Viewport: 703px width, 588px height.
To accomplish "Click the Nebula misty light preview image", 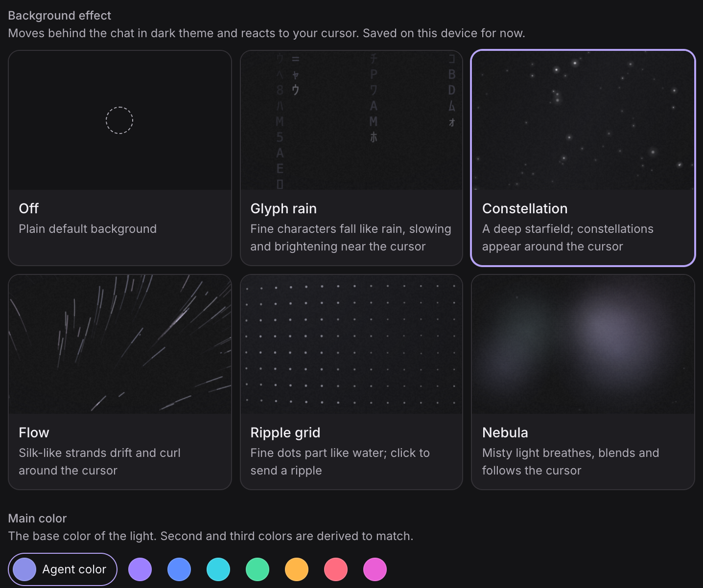I will coord(583,344).
